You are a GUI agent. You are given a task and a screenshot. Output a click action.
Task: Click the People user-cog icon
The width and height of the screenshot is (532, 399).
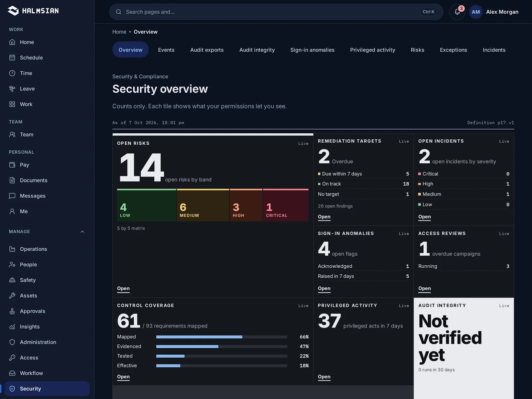click(12, 265)
